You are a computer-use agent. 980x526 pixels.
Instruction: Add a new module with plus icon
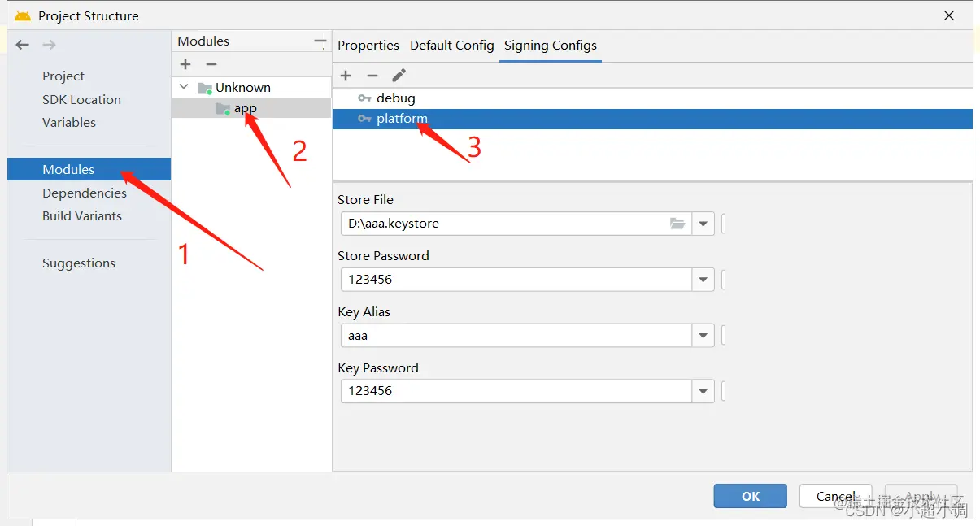[185, 64]
